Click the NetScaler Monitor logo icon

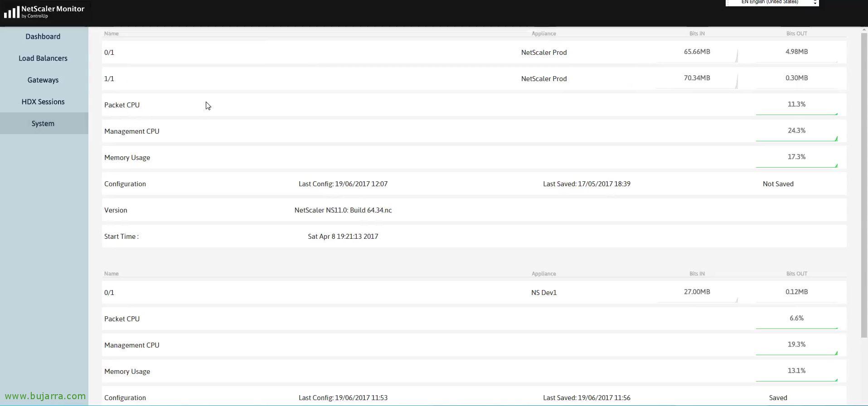[x=11, y=12]
